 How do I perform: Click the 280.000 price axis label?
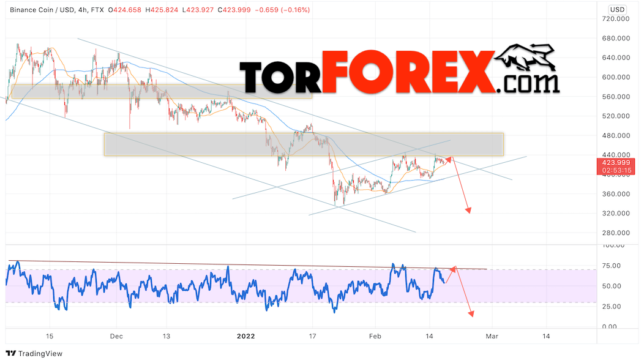(x=616, y=233)
